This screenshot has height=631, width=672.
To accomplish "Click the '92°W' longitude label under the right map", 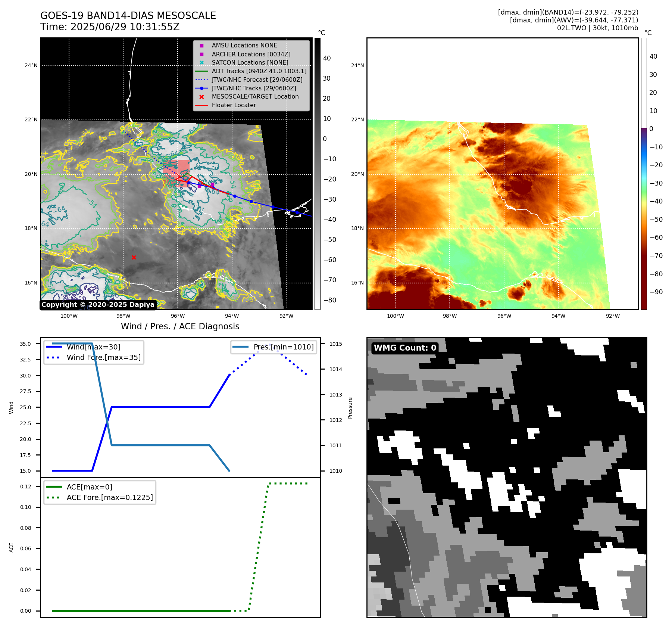I will coord(613,316).
